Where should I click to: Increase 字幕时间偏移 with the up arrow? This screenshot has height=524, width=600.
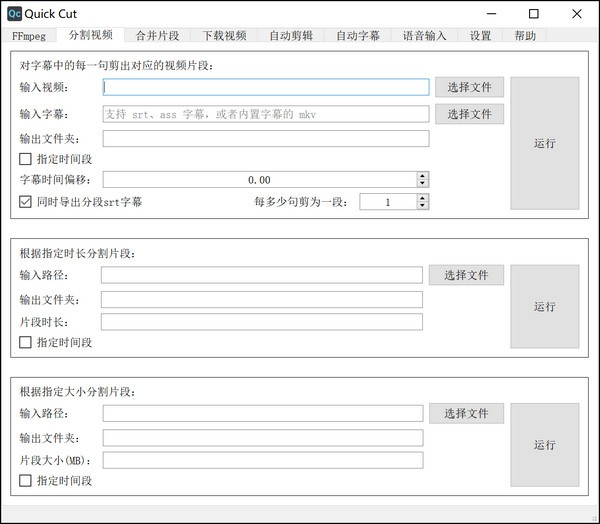tap(423, 176)
